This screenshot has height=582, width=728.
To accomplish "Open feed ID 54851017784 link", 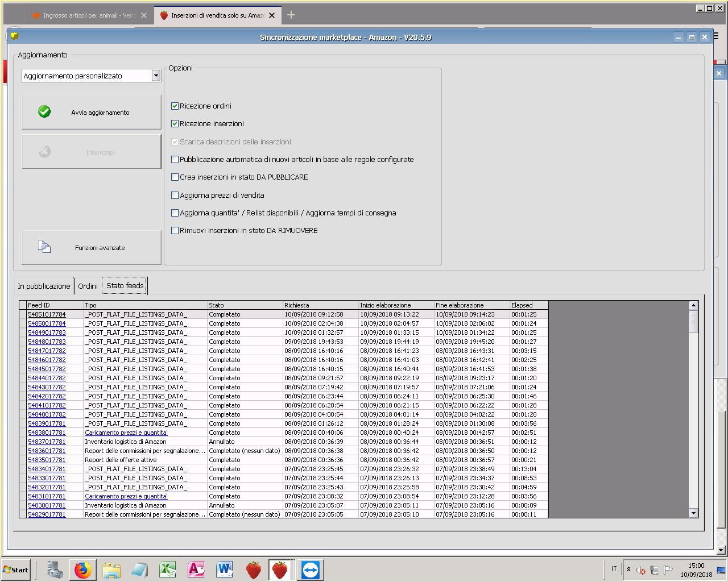I will coord(47,314).
